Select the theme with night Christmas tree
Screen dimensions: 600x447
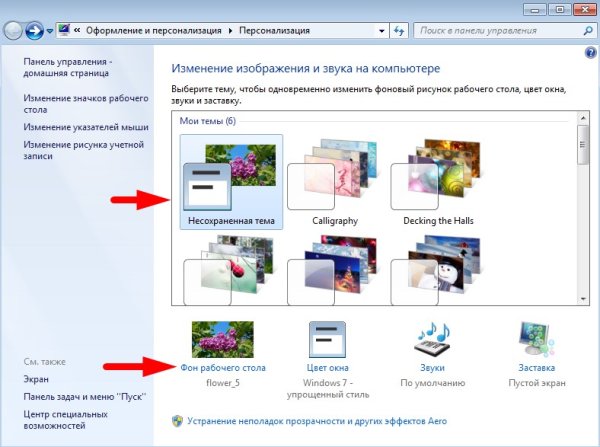coord(334,270)
